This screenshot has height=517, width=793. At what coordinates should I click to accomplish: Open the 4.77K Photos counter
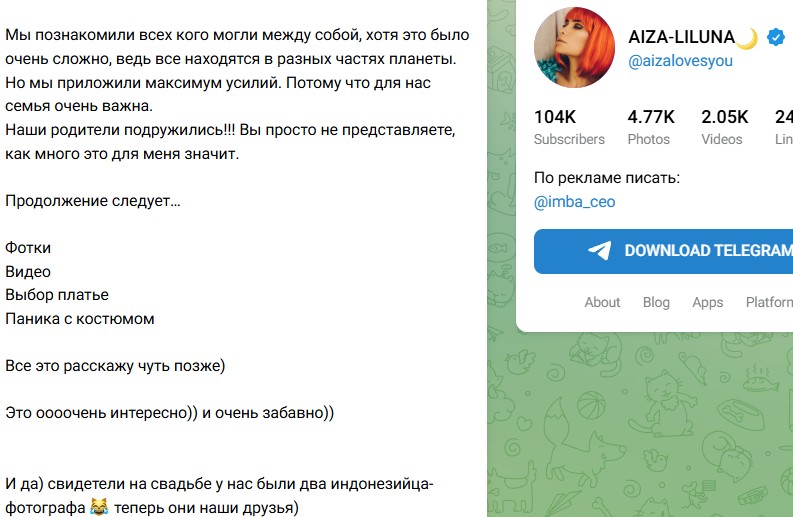tap(650, 127)
